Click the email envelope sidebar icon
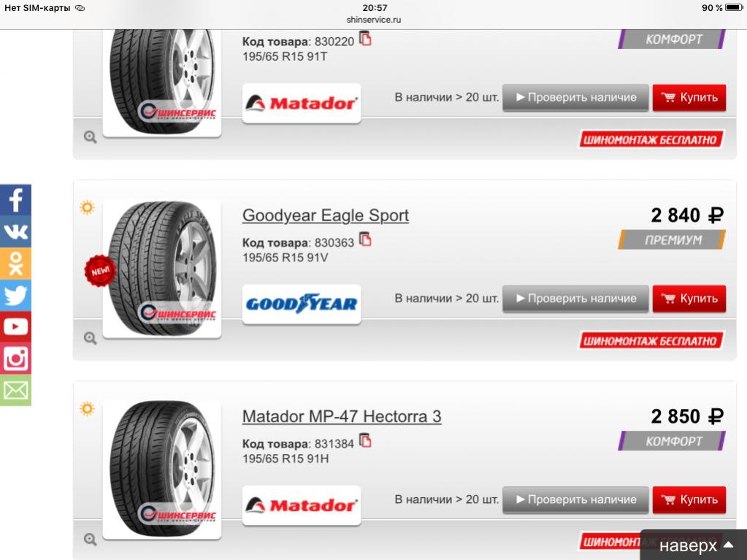Screen dimensions: 747x560 point(15,391)
